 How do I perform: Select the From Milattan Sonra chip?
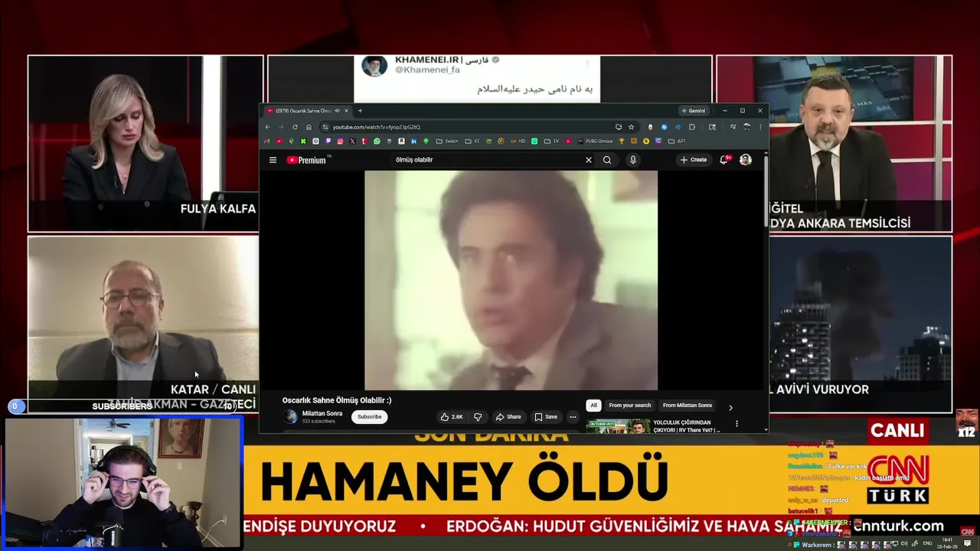(688, 406)
